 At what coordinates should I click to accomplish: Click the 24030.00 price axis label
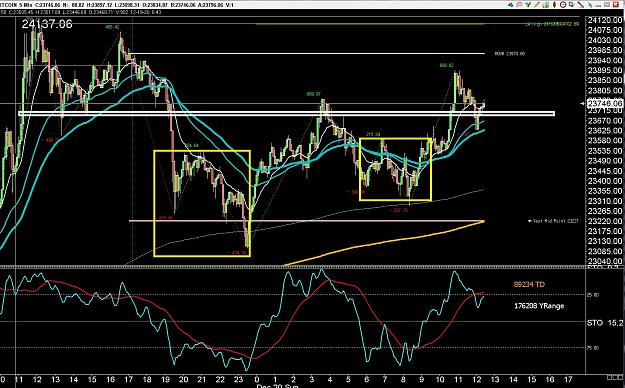coord(605,40)
